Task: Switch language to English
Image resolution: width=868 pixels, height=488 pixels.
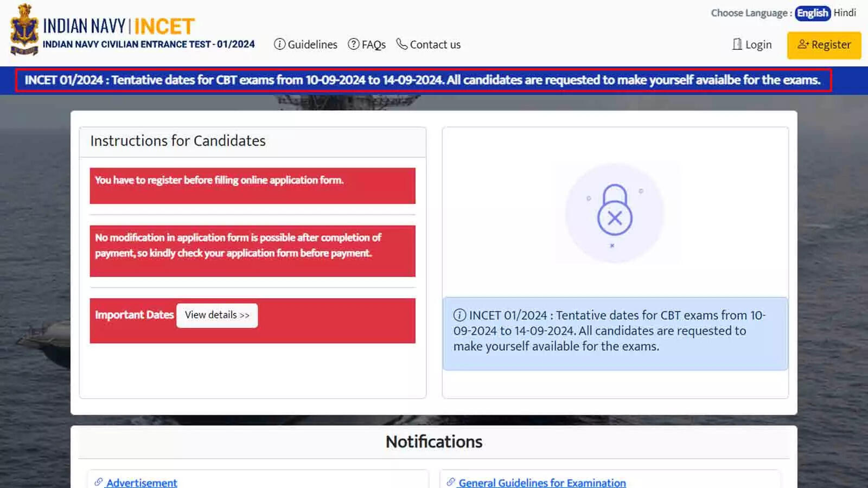Action: [x=812, y=13]
